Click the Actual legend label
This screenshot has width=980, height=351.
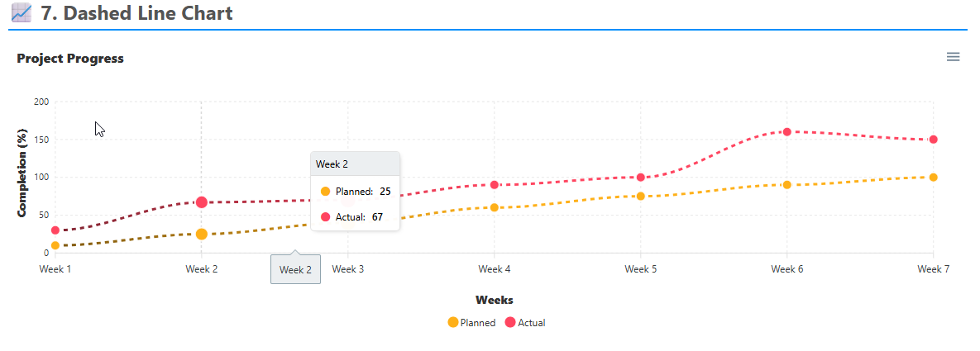531,323
